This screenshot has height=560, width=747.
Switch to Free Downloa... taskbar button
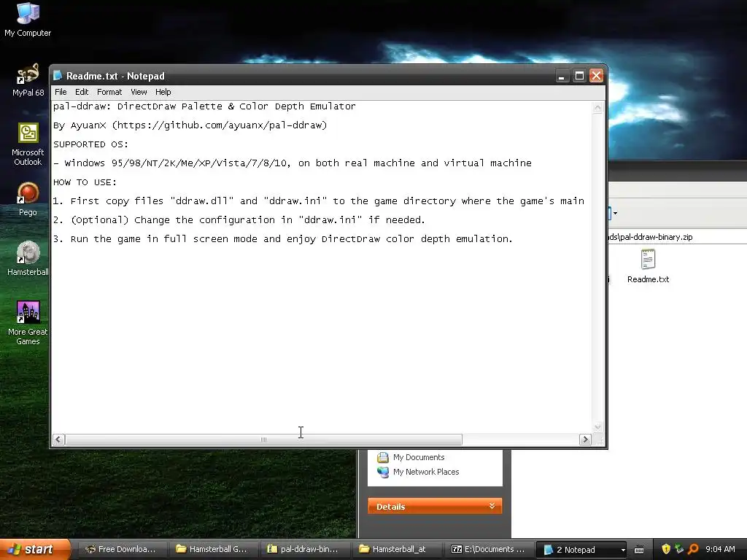coord(122,549)
